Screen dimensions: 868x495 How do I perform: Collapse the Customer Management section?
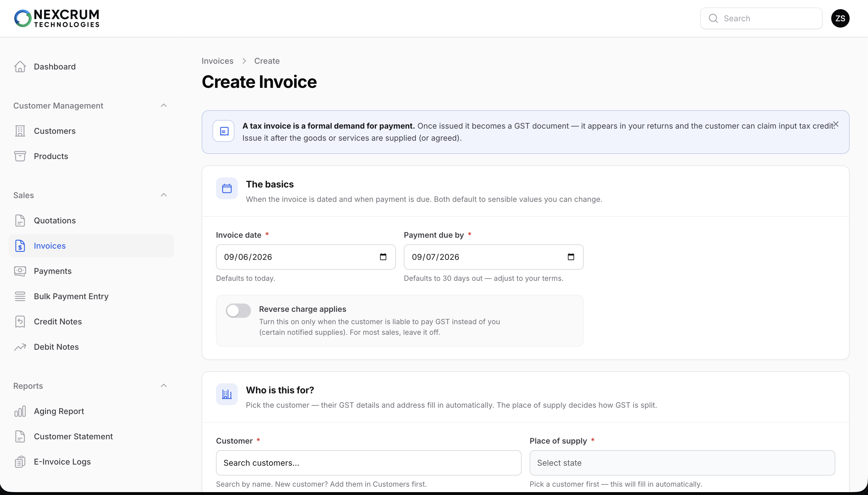(163, 105)
